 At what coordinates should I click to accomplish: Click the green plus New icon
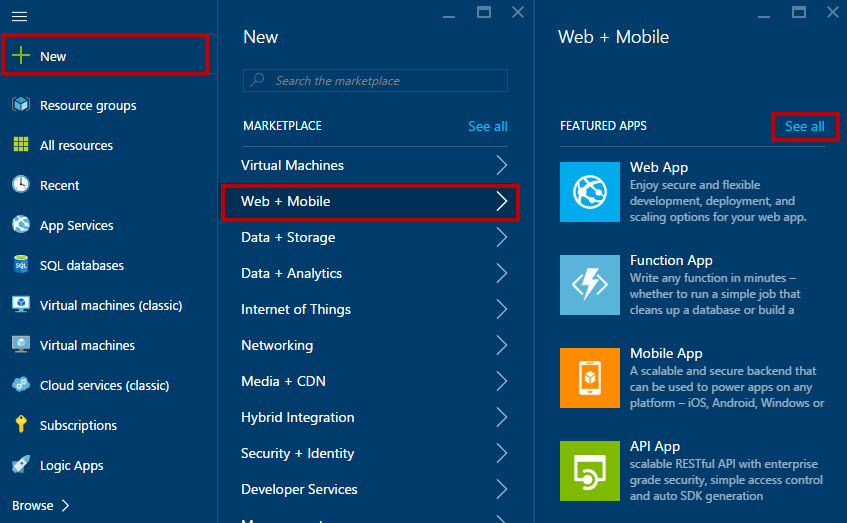tap(21, 55)
